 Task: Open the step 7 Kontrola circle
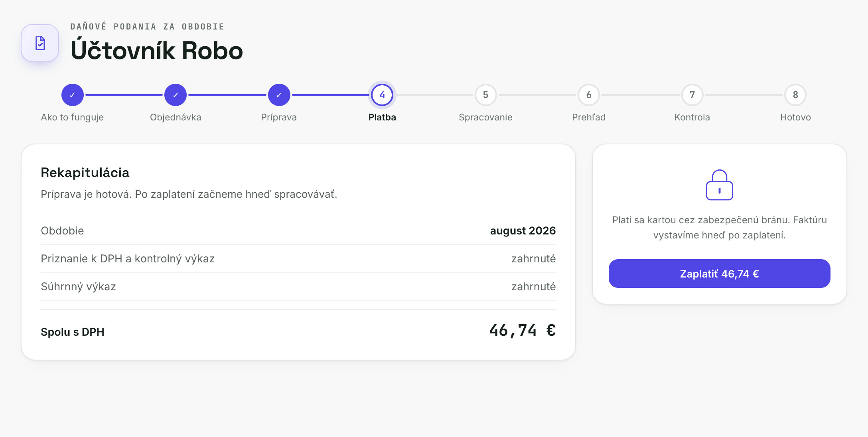tap(692, 95)
